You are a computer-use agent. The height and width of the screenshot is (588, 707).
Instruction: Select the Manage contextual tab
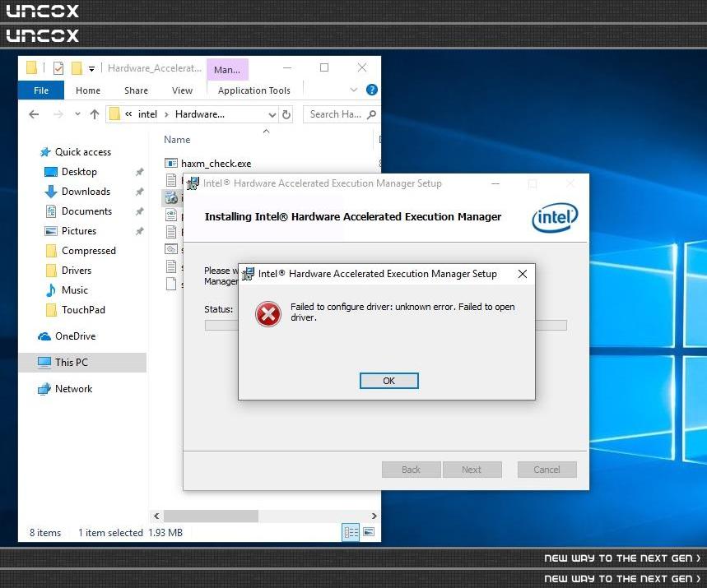tap(227, 69)
